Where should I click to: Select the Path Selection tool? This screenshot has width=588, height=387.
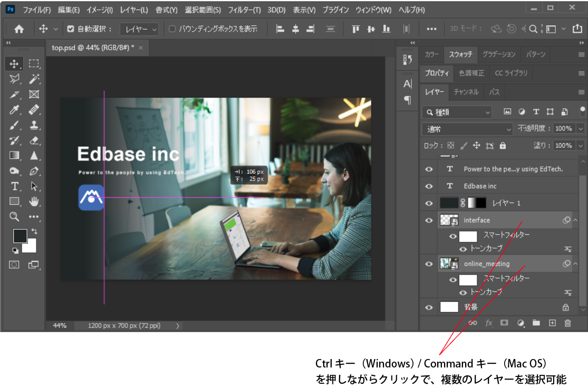34,186
